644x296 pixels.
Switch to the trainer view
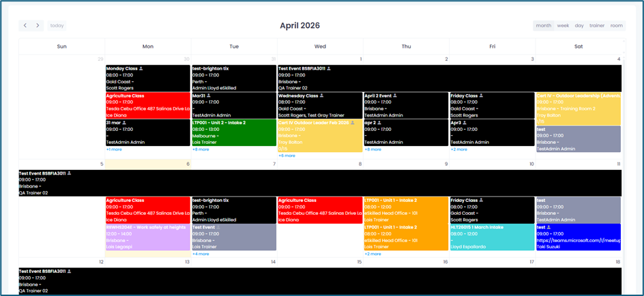[x=597, y=25]
